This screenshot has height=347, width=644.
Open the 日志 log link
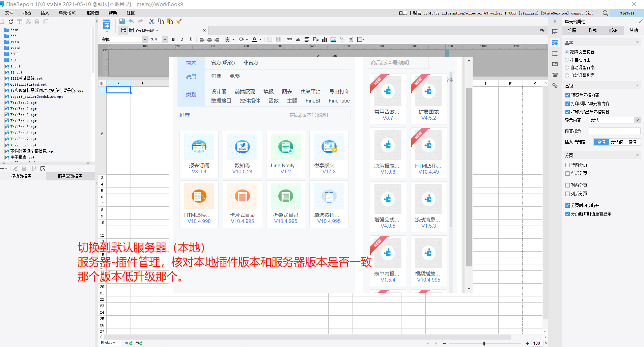(x=403, y=13)
